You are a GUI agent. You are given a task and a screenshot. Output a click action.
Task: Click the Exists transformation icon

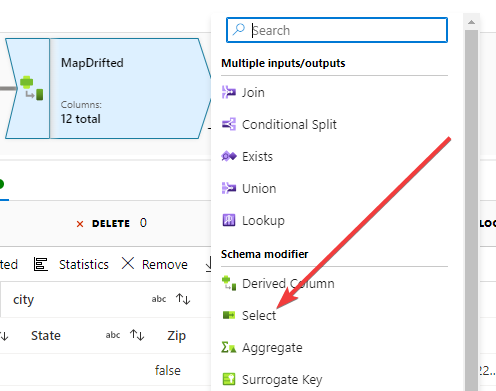tap(229, 156)
